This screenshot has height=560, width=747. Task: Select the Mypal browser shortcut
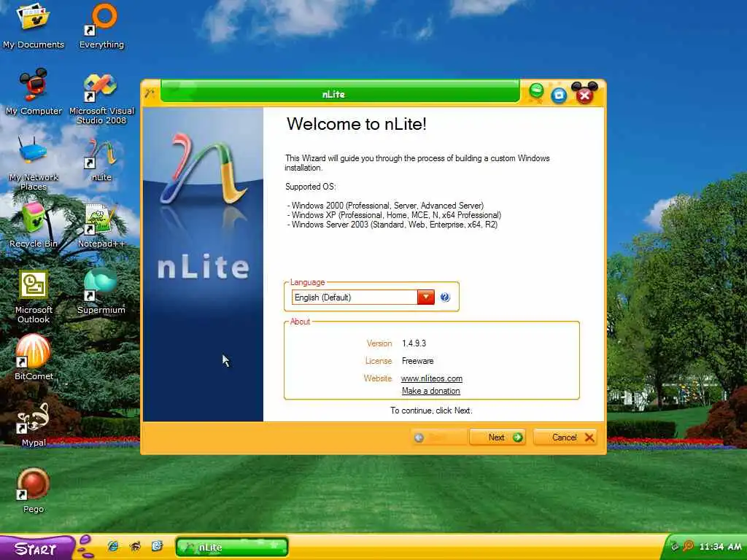34,424
